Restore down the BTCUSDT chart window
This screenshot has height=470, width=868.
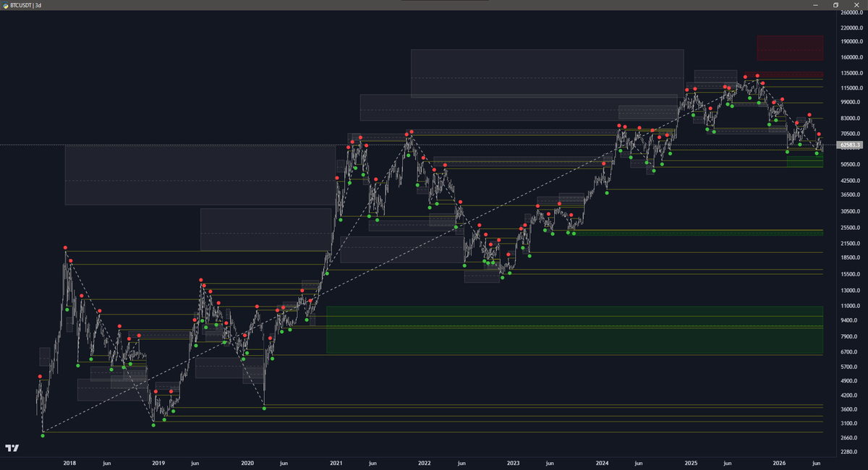tap(835, 5)
